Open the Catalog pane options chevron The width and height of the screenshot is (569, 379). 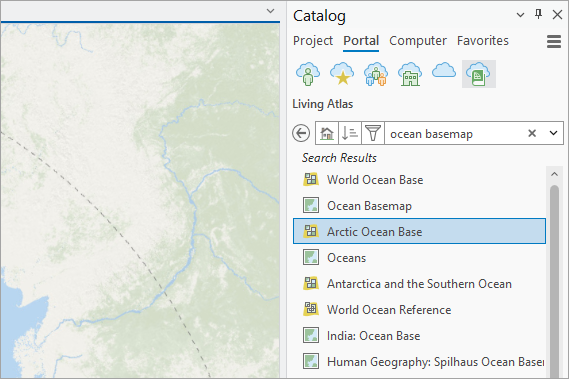520,15
